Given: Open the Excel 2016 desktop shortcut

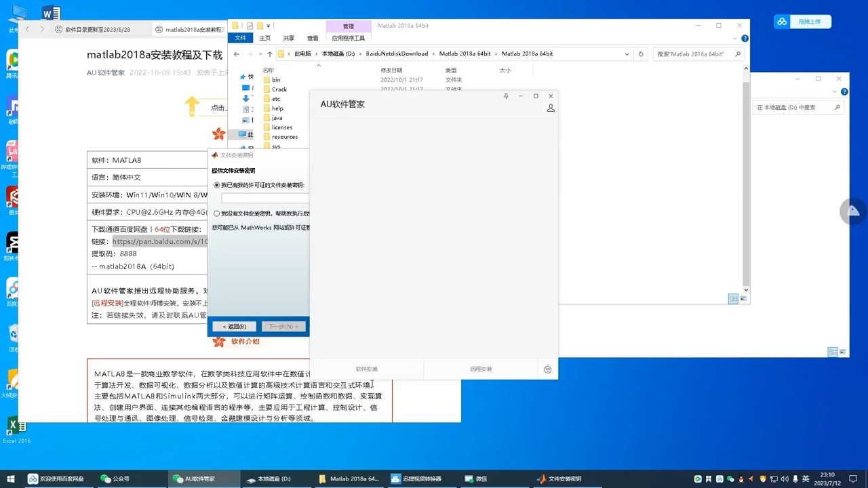Looking at the screenshot, I should pyautogui.click(x=16, y=431).
